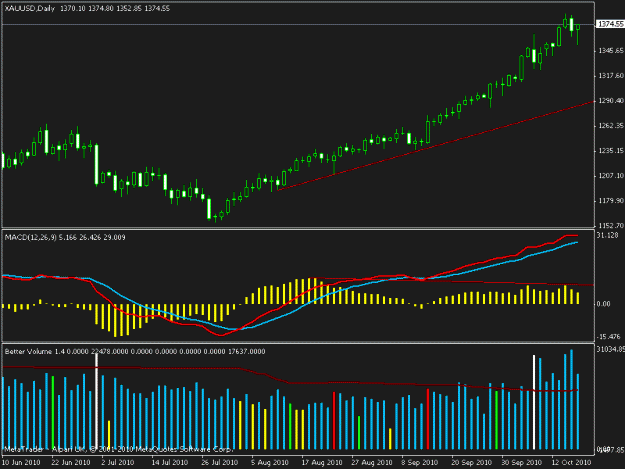The height and width of the screenshot is (469, 625).
Task: Click the current price label 1374.55
Action: click(x=610, y=24)
